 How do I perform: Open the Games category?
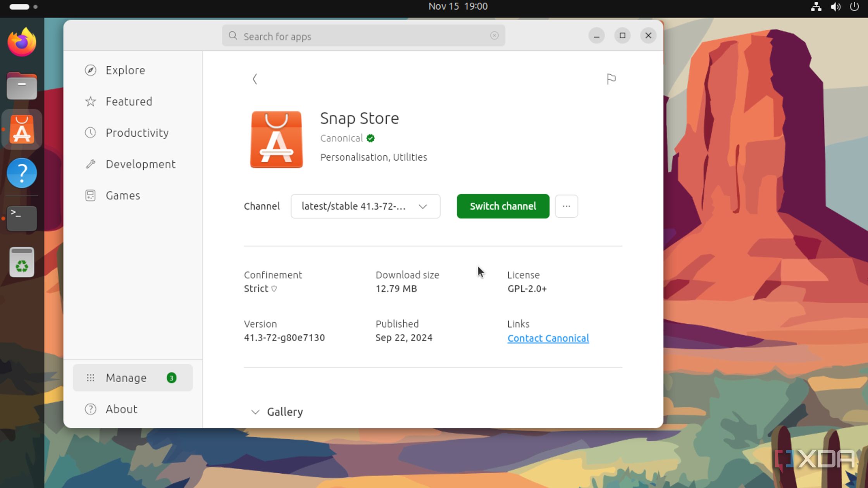click(122, 196)
